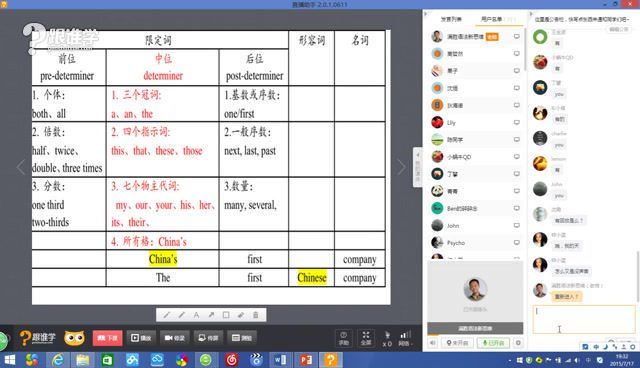This screenshot has width=640, height=368.
Task: Click the red end-class button
Action: tap(107, 338)
